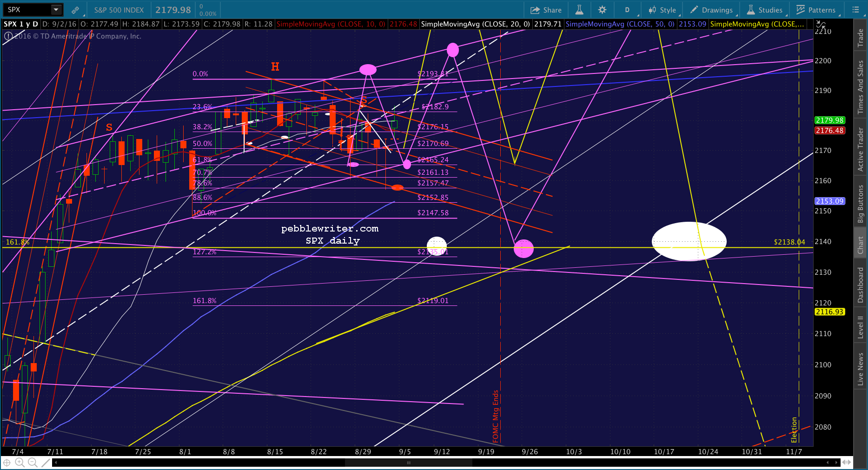Click the zoom in magnifier icon
The width and height of the screenshot is (868, 470).
(20, 462)
